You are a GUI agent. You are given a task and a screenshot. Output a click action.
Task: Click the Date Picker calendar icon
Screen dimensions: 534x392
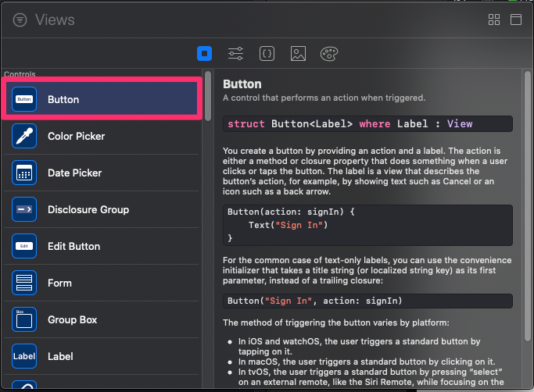tap(24, 173)
